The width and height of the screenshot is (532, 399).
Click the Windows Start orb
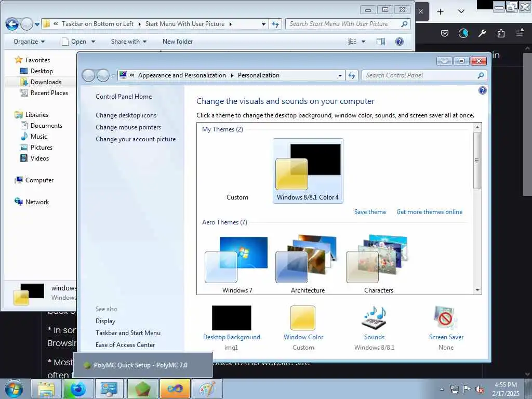pos(14,389)
